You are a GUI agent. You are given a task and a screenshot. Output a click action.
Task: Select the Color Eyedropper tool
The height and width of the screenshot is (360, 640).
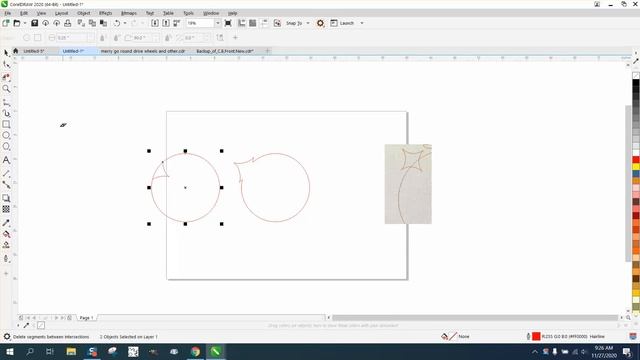click(6, 223)
